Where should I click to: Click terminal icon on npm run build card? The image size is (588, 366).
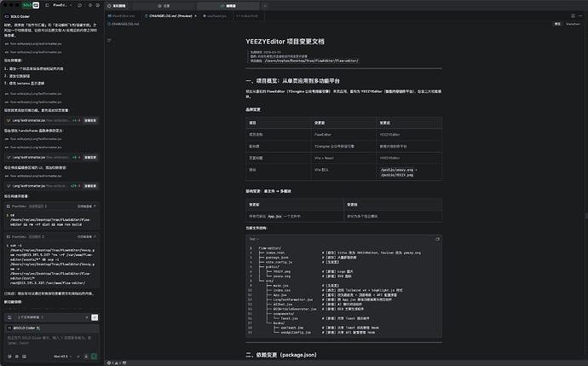tap(9, 206)
